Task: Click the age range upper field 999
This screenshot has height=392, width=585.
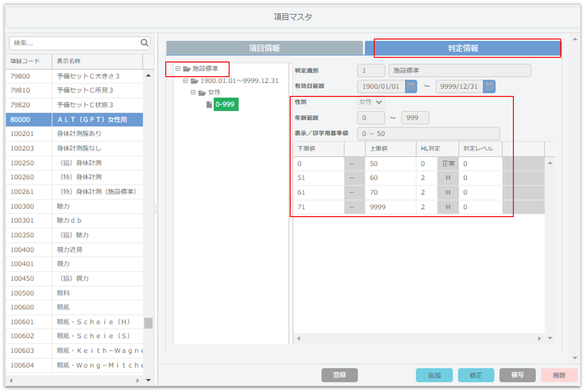Action: [x=415, y=118]
